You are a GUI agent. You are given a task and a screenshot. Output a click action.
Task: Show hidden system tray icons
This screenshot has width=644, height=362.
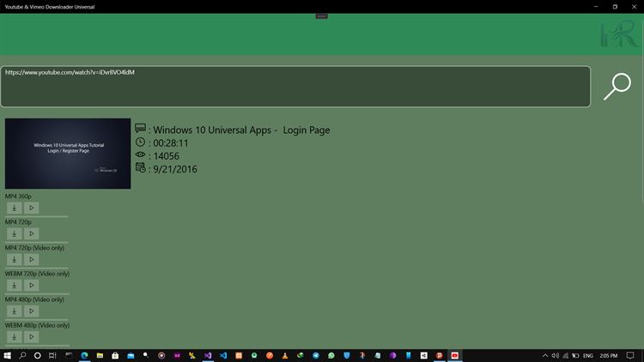click(x=545, y=355)
